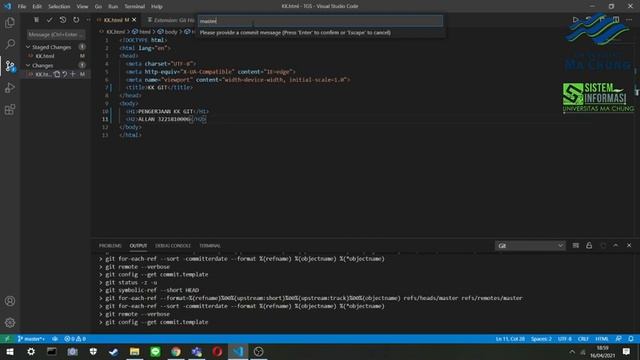
Task: Open the Explorer view in activity bar
Action: point(10,22)
